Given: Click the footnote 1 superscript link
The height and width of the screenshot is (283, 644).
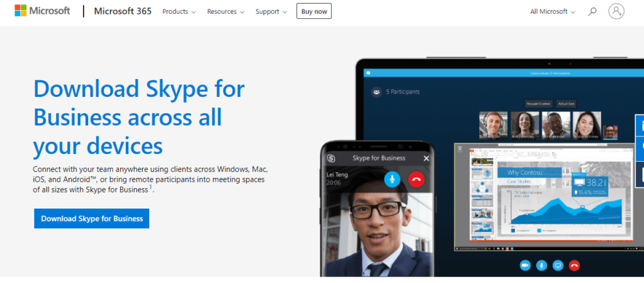Looking at the screenshot, I should (x=150, y=187).
